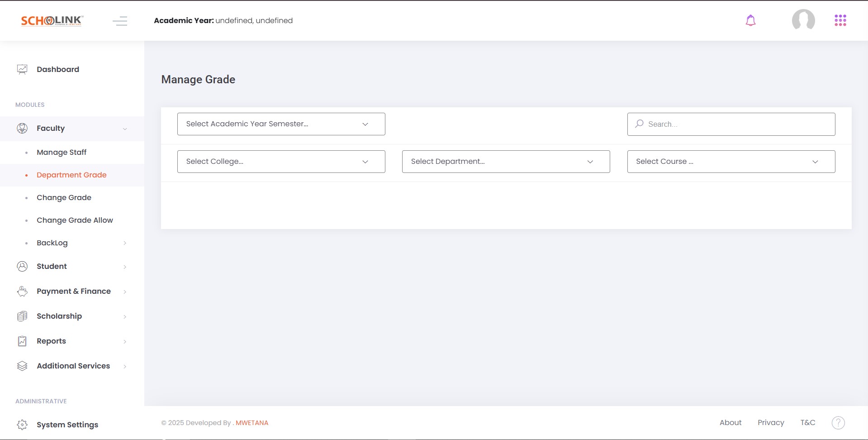The image size is (868, 440).
Task: Click the help question mark icon bottom right
Action: 839,422
